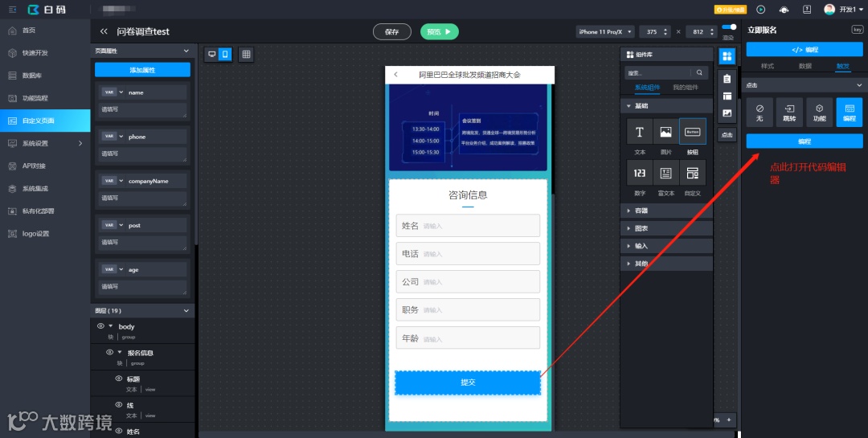Screen dimensions: 868x438
Task: Click the customer service headset icon
Action: [784, 10]
